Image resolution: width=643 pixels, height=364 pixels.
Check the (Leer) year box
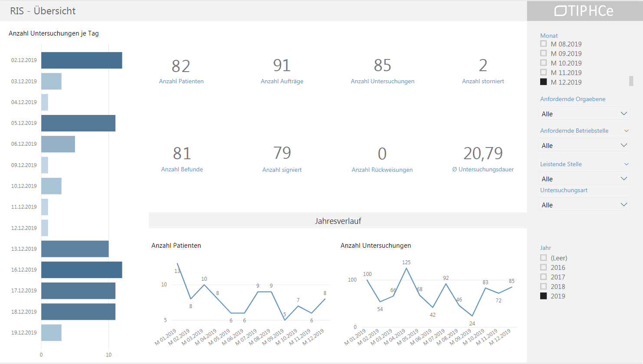click(543, 258)
